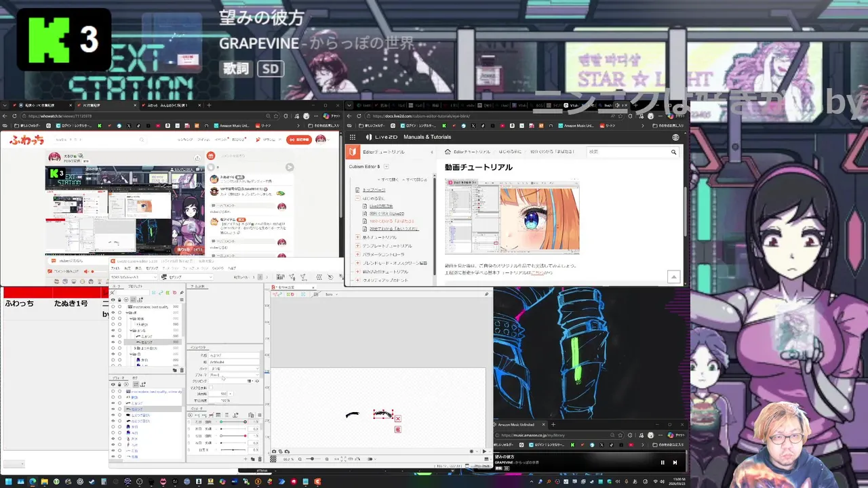868x488 pixels.
Task: Click the X bookmark icon in docs browser
Action: click(x=473, y=125)
